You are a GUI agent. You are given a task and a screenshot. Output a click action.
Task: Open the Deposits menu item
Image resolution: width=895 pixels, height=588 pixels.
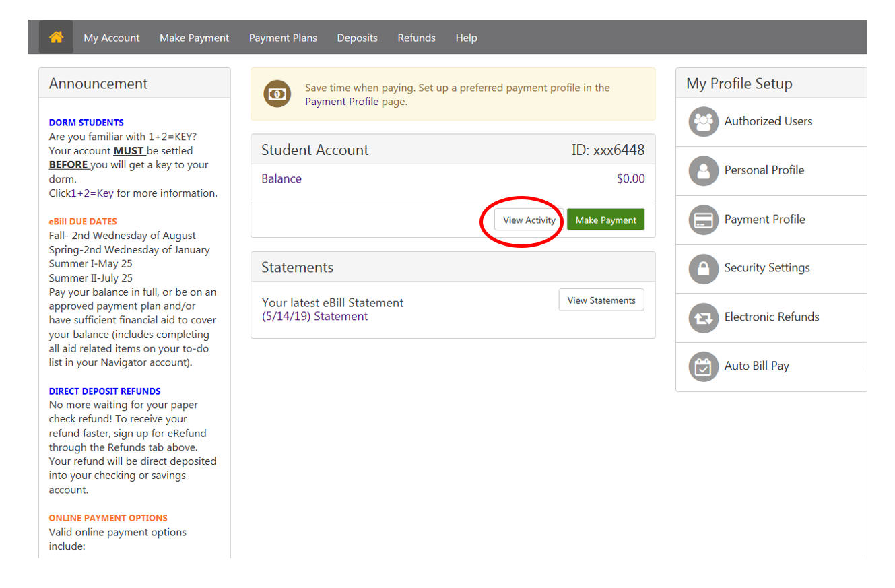click(357, 38)
